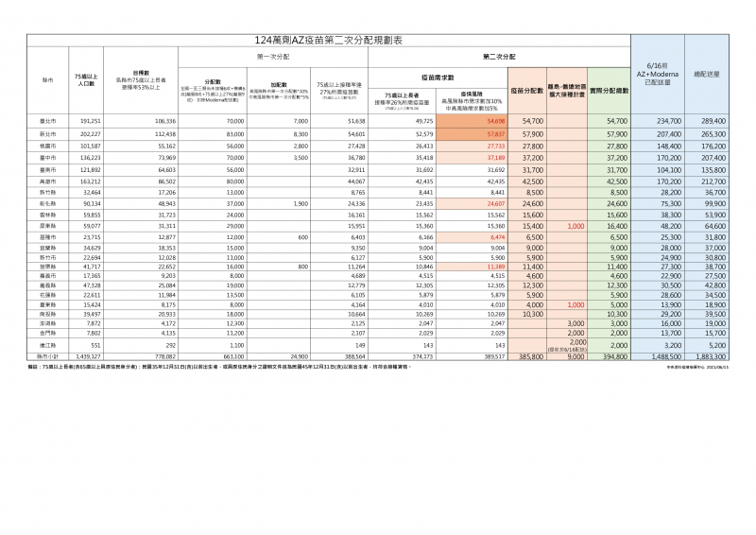Click the 疫苗需求數 sub-header
756x535 pixels.
click(x=438, y=75)
